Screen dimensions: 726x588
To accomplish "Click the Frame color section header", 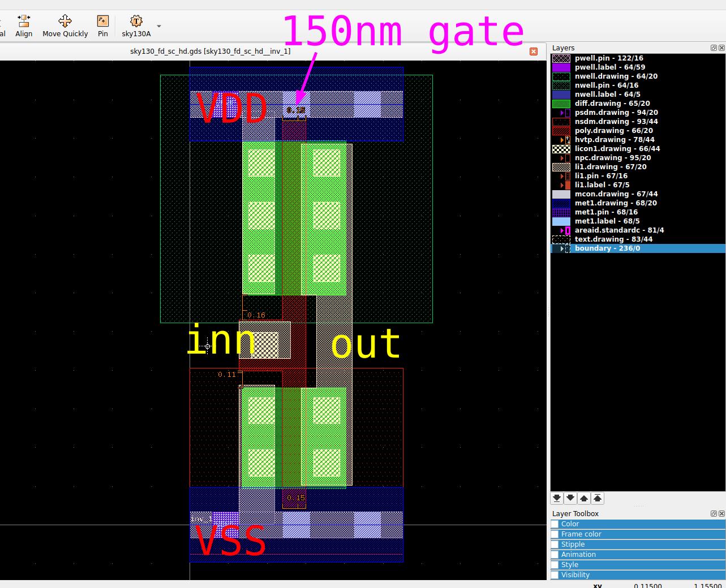I will (x=581, y=534).
